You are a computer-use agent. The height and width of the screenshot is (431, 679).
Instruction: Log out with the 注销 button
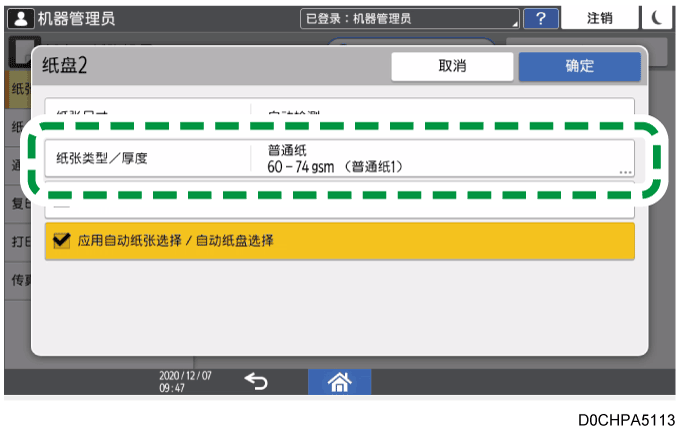point(600,18)
